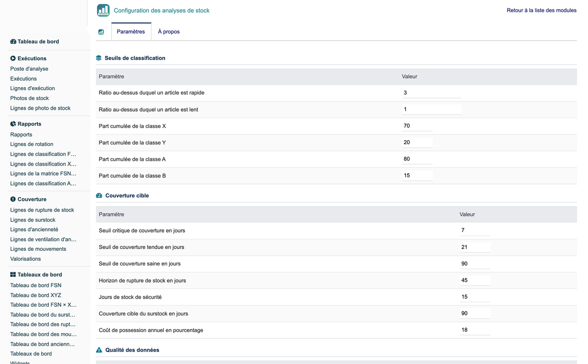Image resolution: width=588 pixels, height=364 pixels.
Task: Open Lignes de rotation link
Action: point(32,145)
